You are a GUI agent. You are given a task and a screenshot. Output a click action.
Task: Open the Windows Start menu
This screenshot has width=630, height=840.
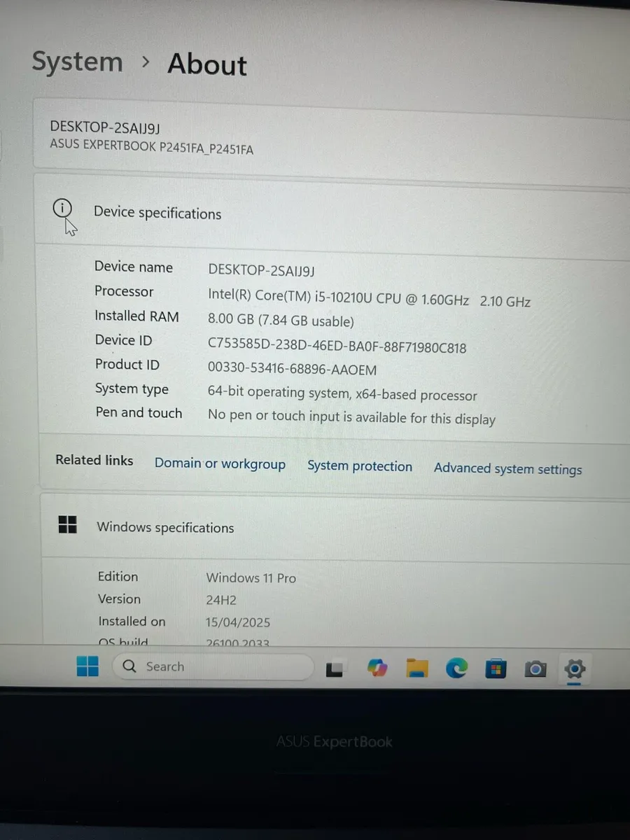87,666
